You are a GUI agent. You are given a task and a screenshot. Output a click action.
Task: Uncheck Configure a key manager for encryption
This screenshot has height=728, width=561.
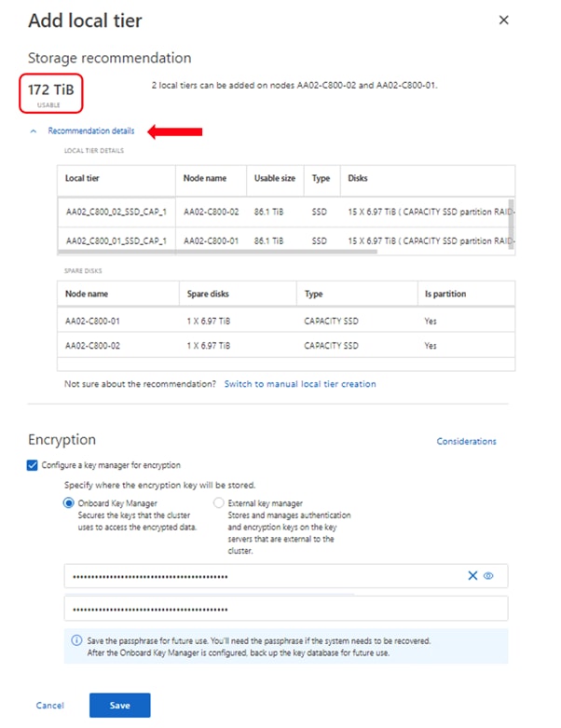32,465
